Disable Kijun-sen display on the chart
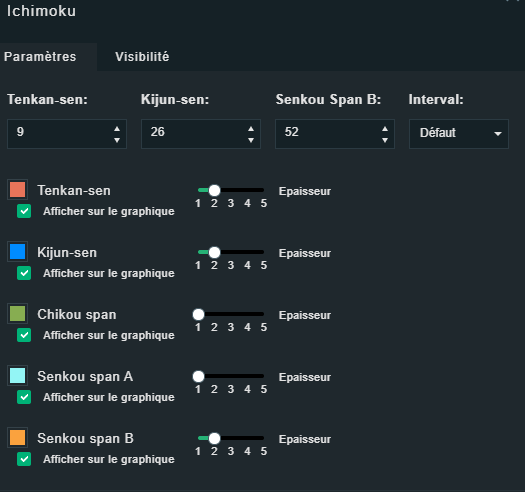Image resolution: width=525 pixels, height=492 pixels. tap(24, 273)
